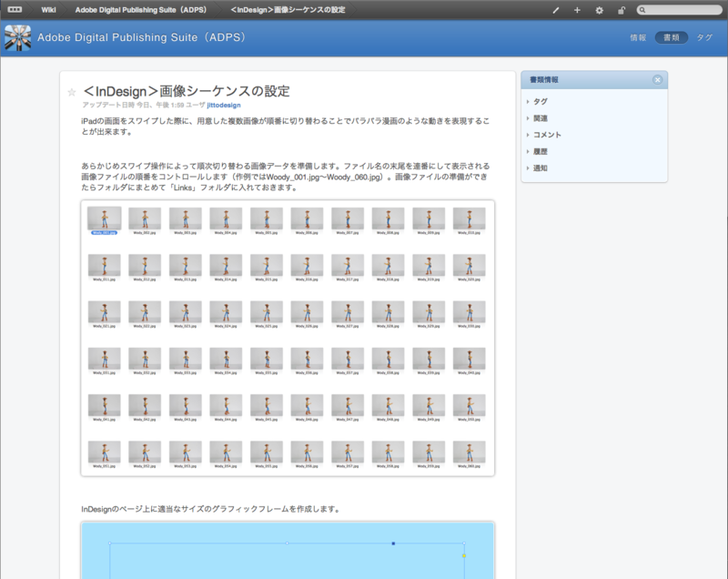Image resolution: width=728 pixels, height=579 pixels.
Task: Click the blue InDesign graphic frame image
Action: pyautogui.click(x=288, y=550)
